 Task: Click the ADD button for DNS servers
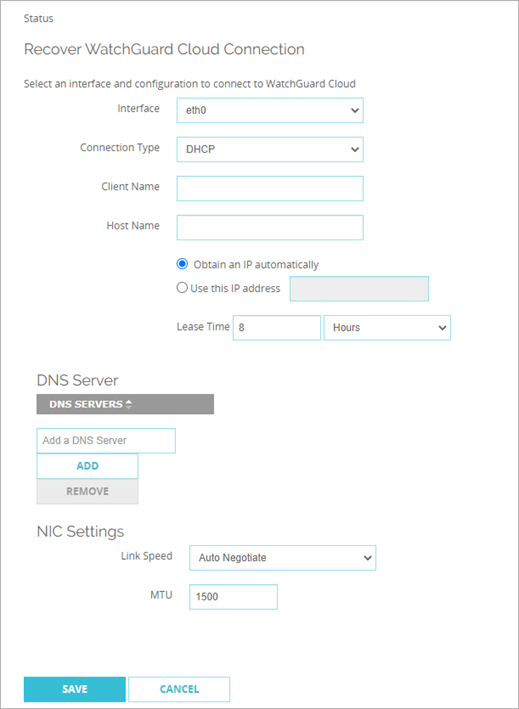87,466
